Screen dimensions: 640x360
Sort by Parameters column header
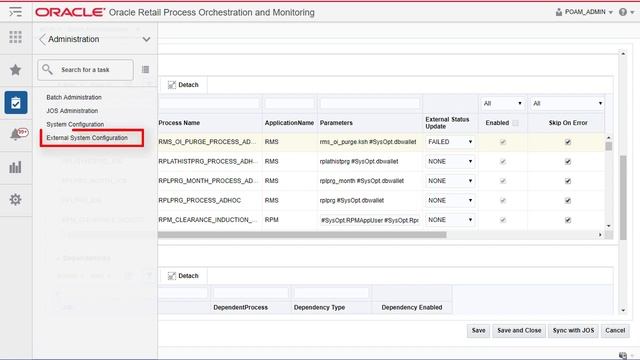[336, 123]
